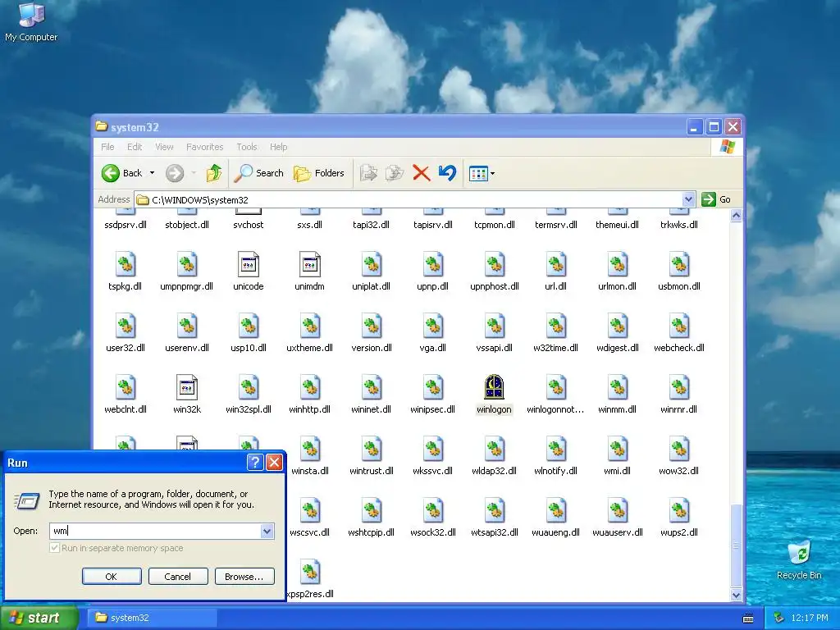
Task: Click the system32 taskbar button
Action: [x=152, y=618]
